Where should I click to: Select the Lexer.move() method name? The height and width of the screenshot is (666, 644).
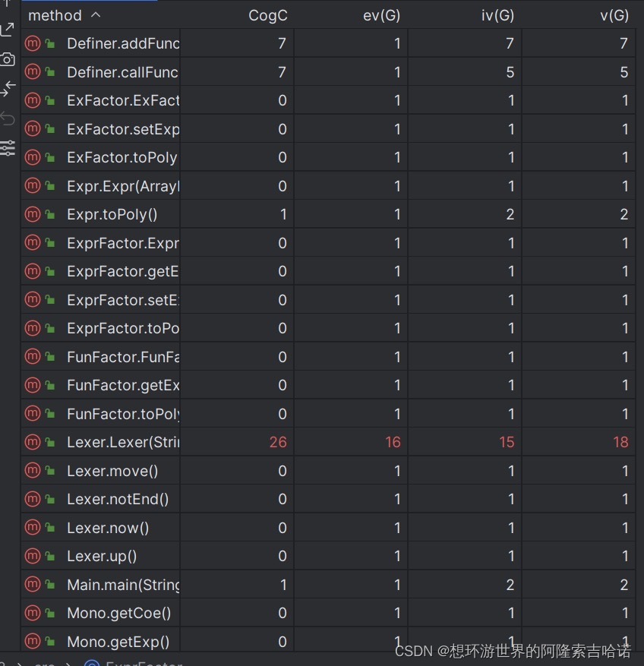(x=112, y=471)
